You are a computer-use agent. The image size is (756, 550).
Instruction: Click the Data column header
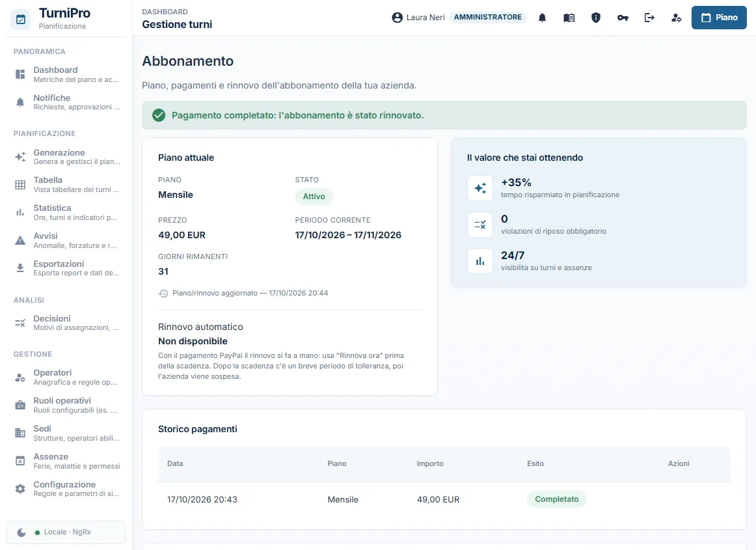point(175,463)
